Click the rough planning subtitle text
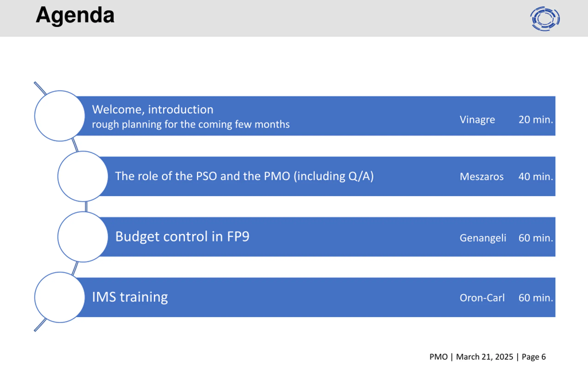The width and height of the screenshot is (588, 367). pos(191,125)
